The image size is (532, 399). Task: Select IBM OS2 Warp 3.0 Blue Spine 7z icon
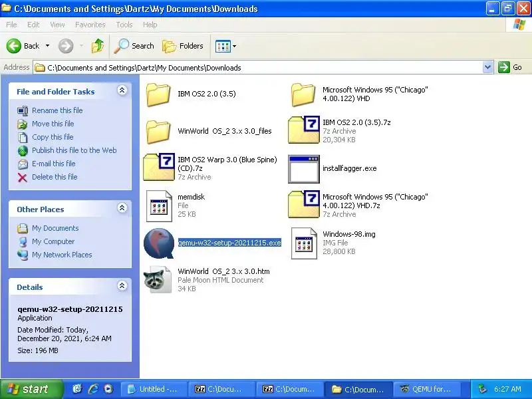click(x=159, y=167)
